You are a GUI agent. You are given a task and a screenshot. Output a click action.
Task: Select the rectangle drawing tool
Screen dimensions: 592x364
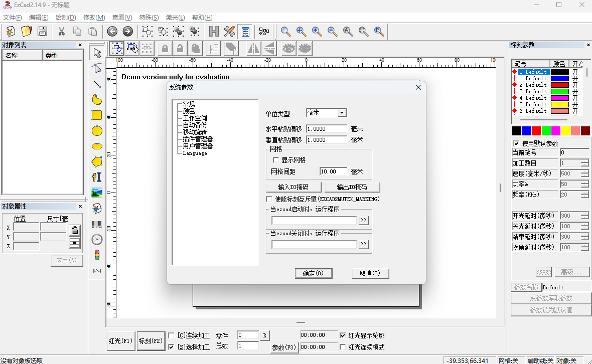coord(97,115)
